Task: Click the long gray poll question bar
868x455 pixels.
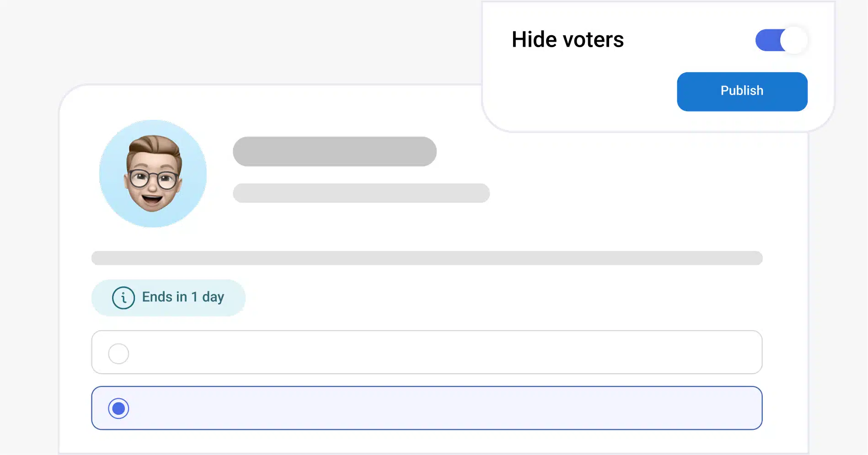Action: (426, 258)
